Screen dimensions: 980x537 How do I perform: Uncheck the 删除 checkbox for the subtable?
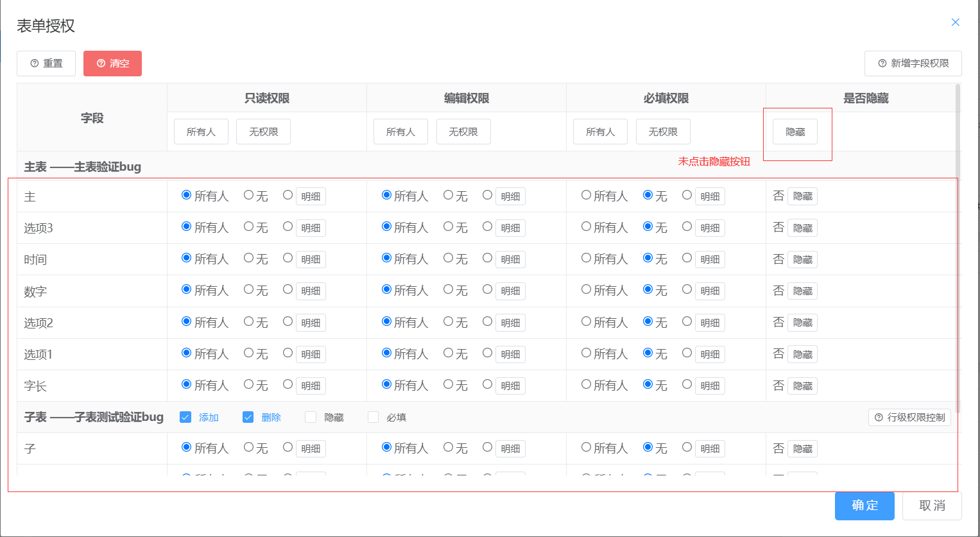248,418
